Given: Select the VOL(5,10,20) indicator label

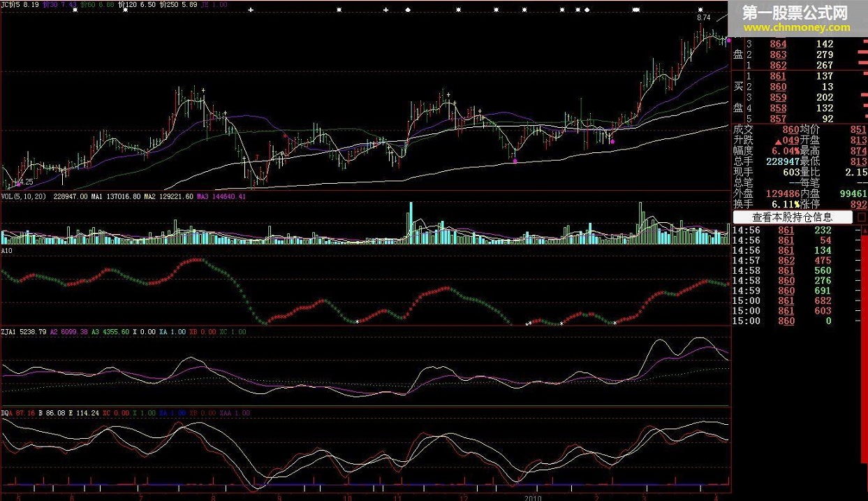Looking at the screenshot, I should (24, 197).
